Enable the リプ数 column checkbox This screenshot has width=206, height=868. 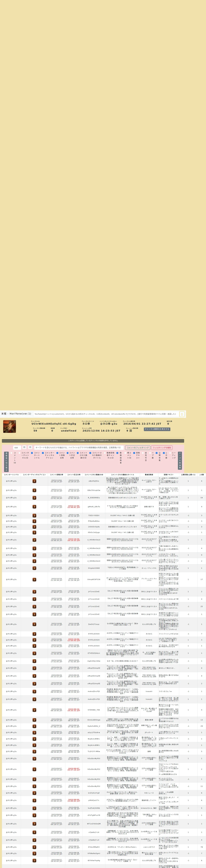(x=150, y=453)
